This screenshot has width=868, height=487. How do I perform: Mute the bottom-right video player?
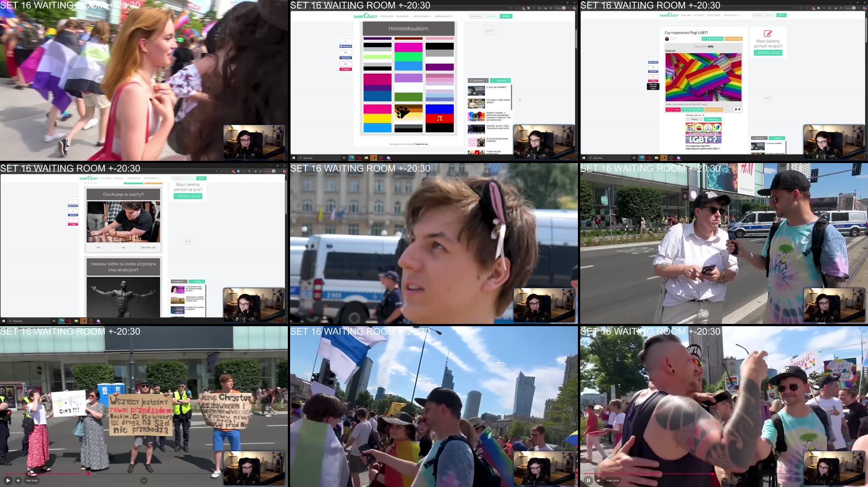click(599, 480)
